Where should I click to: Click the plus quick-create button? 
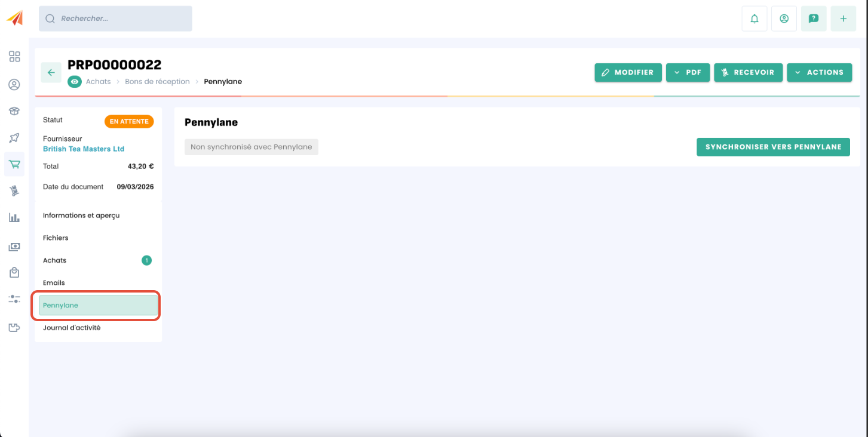[x=844, y=19]
